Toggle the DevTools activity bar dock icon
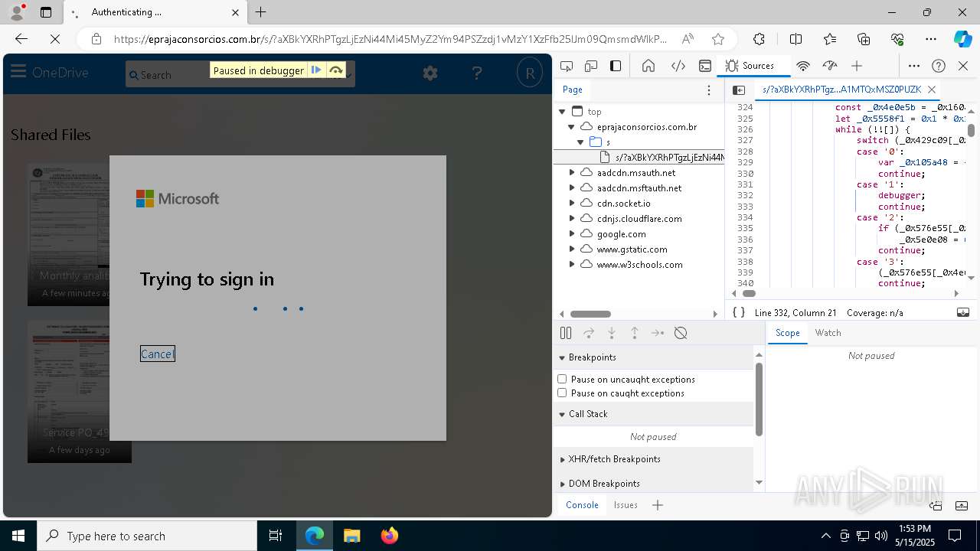The height and width of the screenshot is (551, 980). 616,66
